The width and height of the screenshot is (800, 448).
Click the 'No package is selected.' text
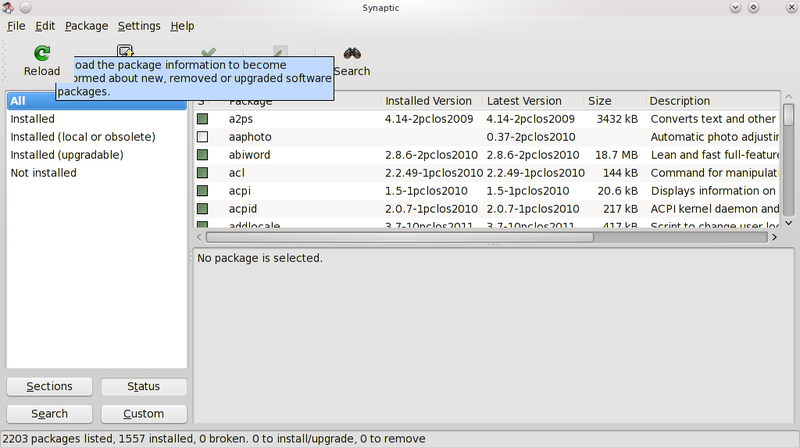[260, 258]
